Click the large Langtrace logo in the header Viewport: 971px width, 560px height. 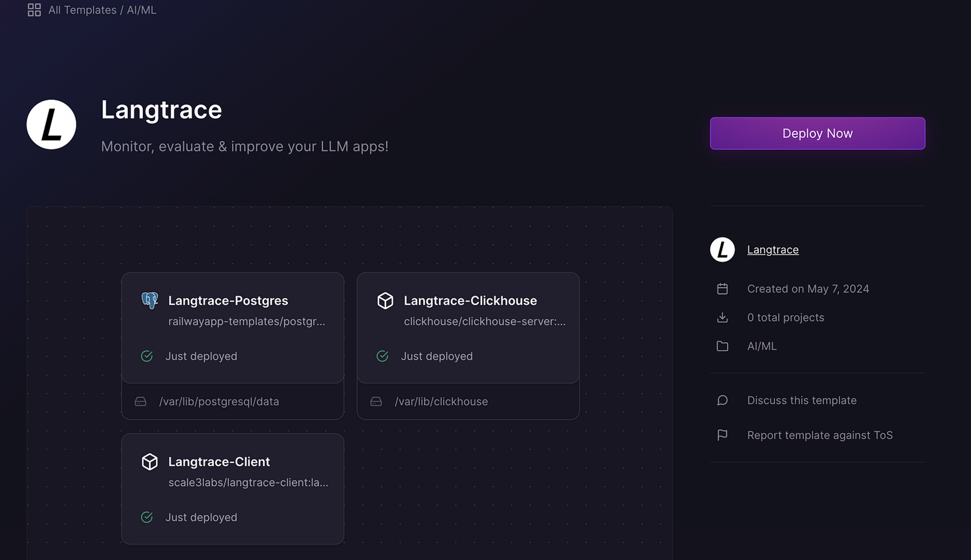click(51, 125)
